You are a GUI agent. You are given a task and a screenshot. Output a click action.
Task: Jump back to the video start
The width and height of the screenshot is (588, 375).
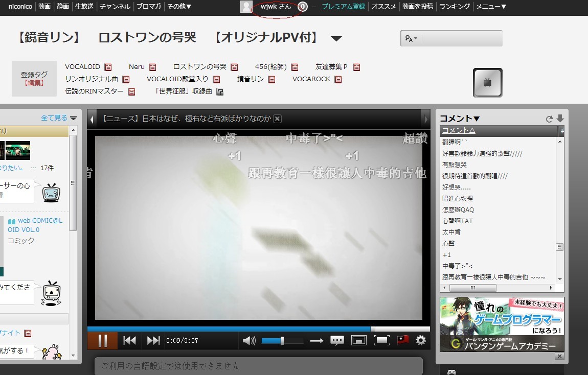pyautogui.click(x=130, y=341)
